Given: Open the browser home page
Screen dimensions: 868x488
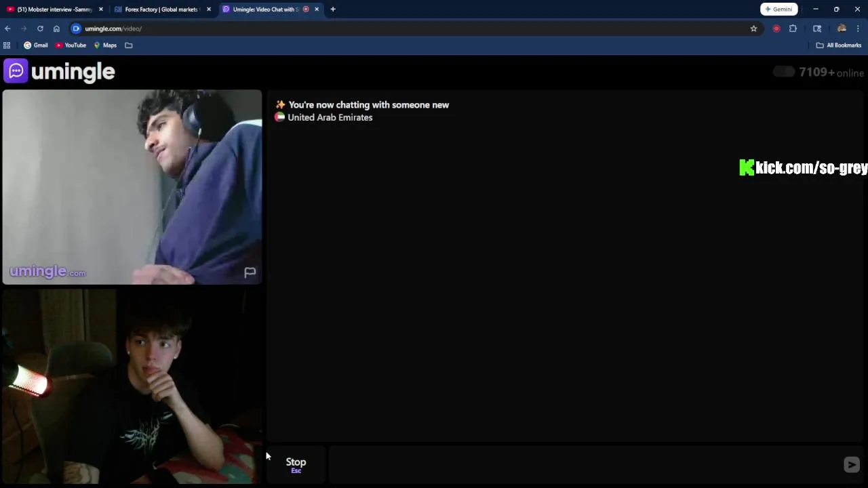Looking at the screenshot, I should coord(56,28).
